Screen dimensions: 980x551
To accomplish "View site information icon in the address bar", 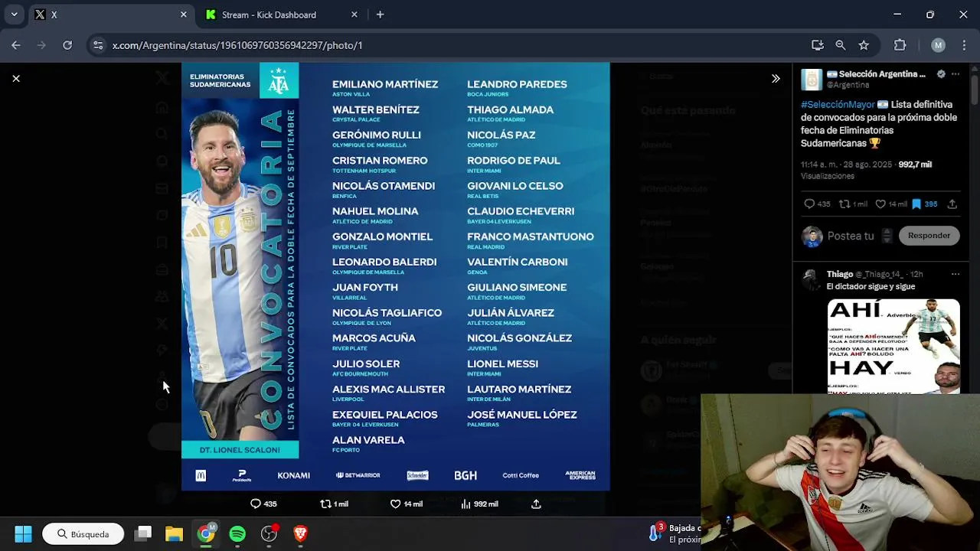I will click(x=98, y=45).
